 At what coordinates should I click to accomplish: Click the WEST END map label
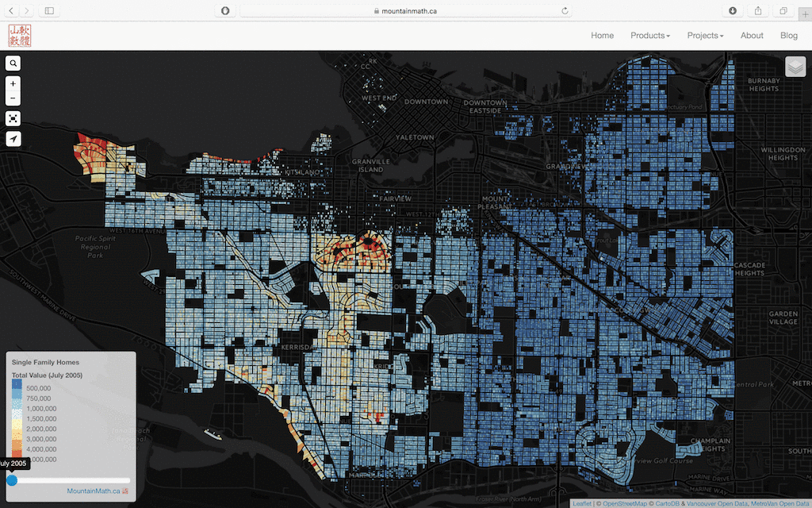379,98
